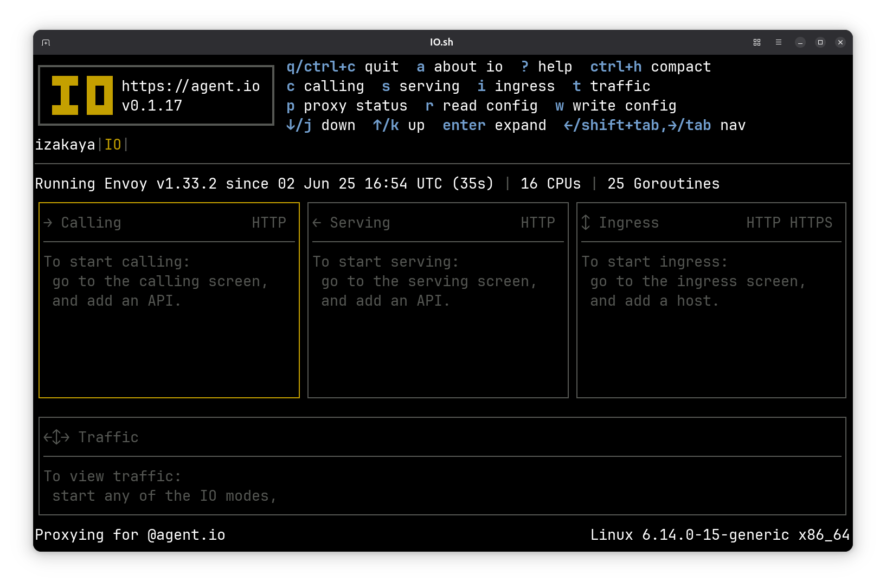
Task: Click the 'enter expand' hint
Action: [495, 125]
